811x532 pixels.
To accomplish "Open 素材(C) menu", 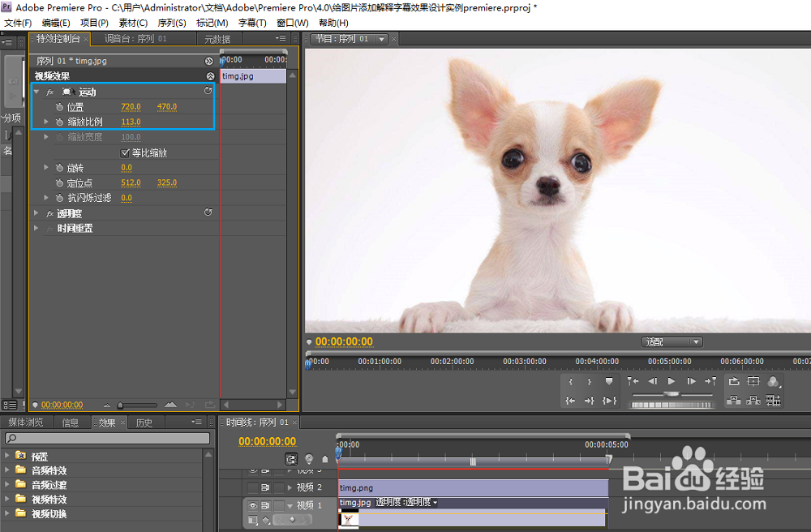I will point(133,24).
